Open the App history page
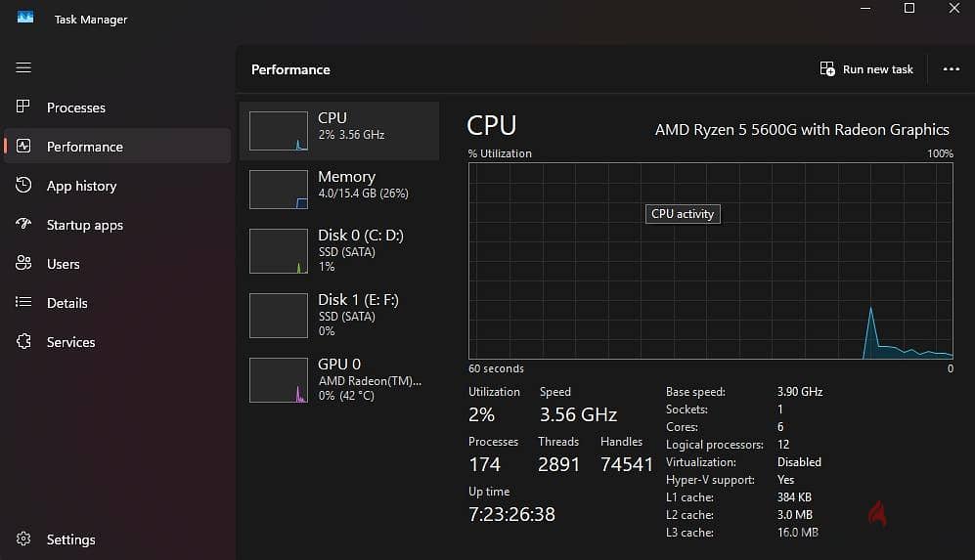 tap(81, 186)
